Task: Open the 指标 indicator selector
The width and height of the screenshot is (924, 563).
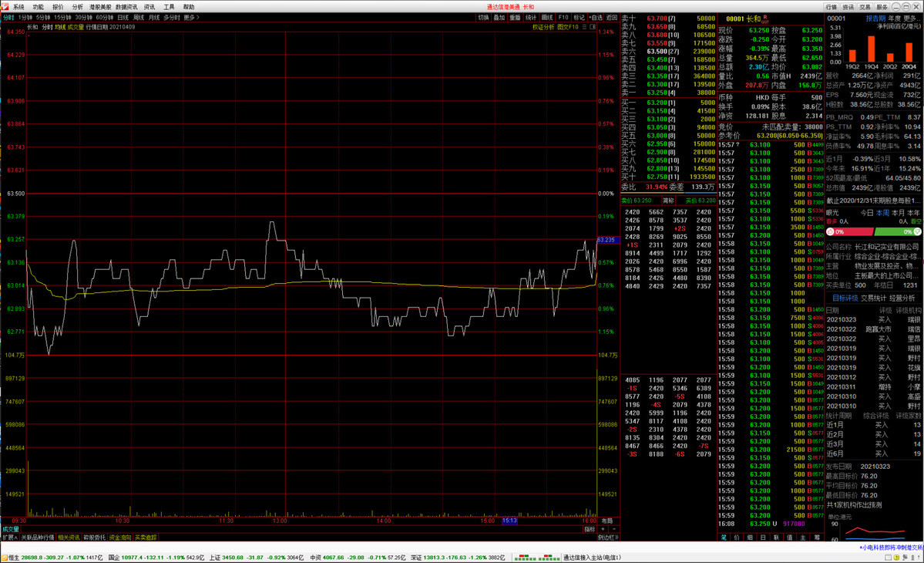Action: 590,529
